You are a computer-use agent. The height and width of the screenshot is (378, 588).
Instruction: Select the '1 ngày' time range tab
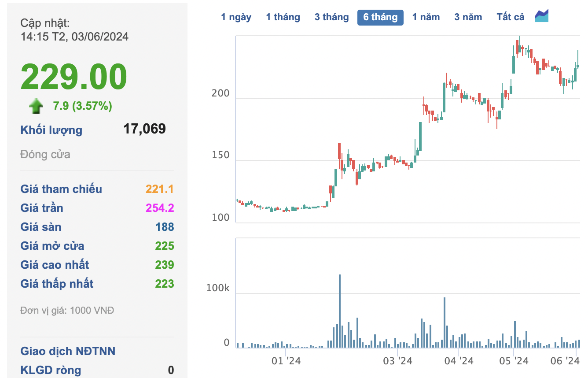pos(236,17)
